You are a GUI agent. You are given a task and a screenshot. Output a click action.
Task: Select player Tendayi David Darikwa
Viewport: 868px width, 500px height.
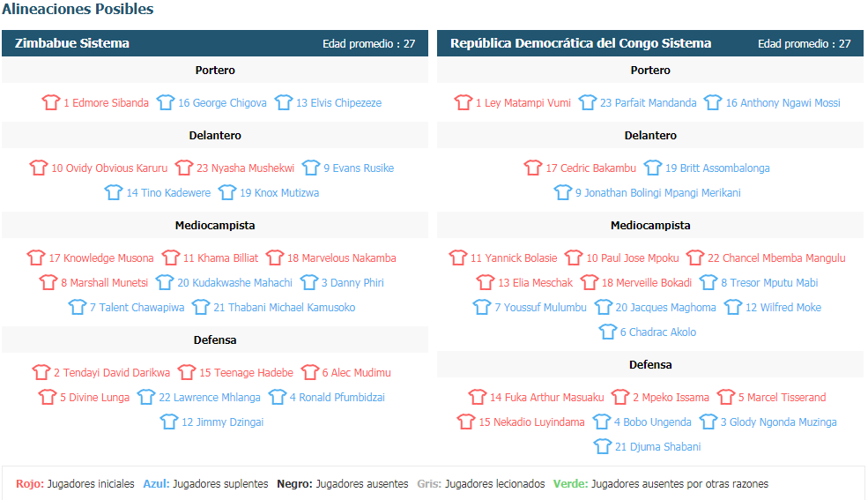111,373
